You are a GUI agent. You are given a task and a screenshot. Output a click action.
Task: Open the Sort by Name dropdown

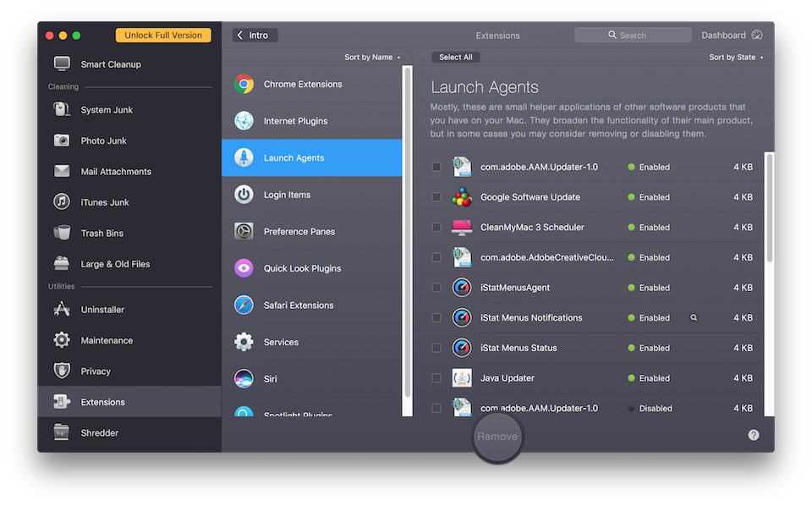[372, 57]
